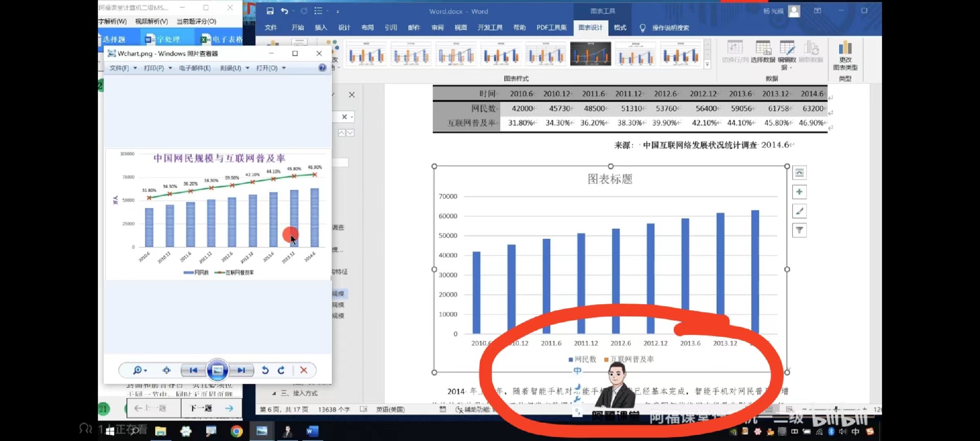Open File Explorer from the taskbar
The width and height of the screenshot is (980, 441).
[x=161, y=431]
